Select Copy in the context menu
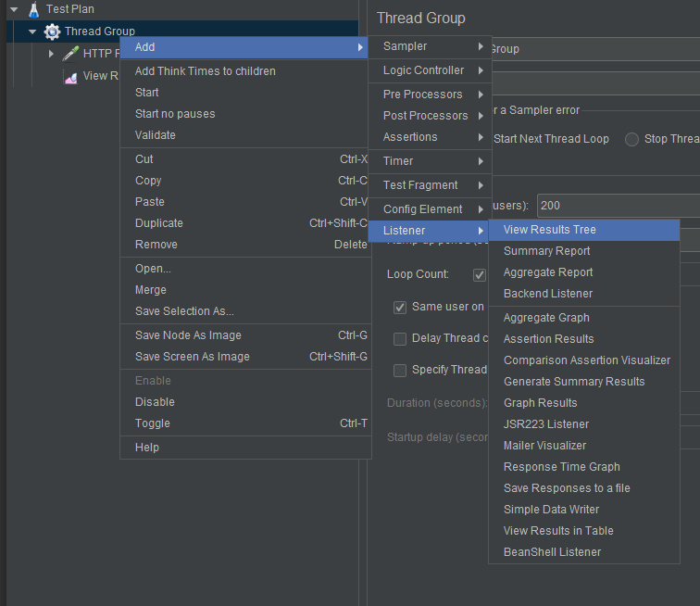 coord(244,181)
